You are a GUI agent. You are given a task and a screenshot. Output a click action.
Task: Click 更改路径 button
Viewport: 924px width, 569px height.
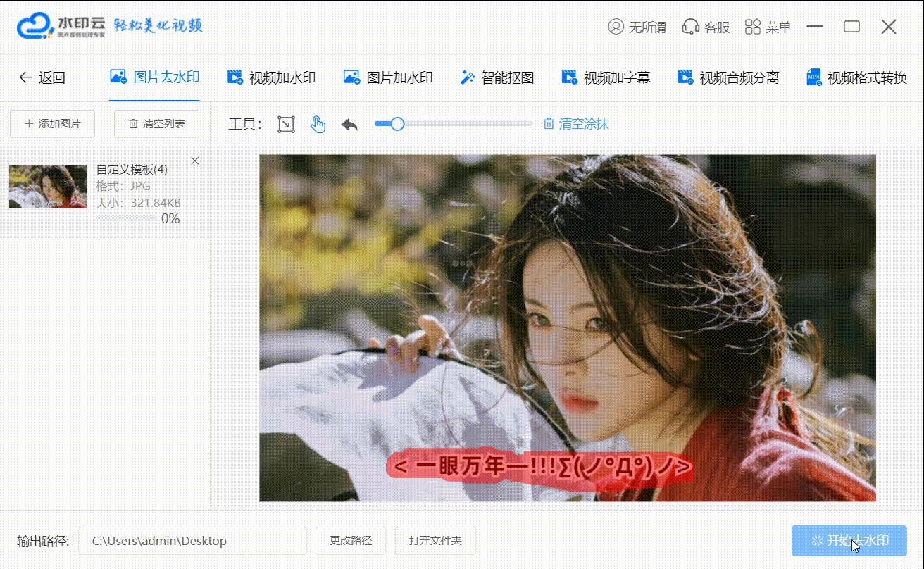click(x=351, y=541)
